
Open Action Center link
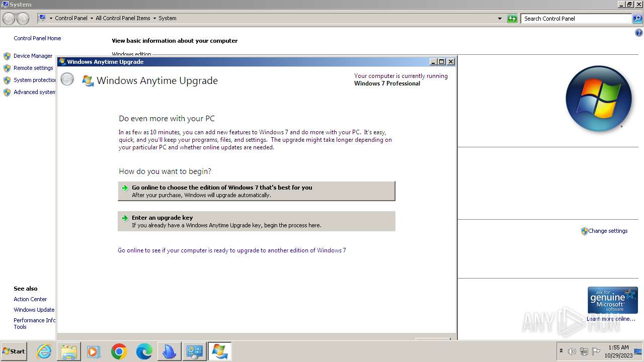point(30,299)
